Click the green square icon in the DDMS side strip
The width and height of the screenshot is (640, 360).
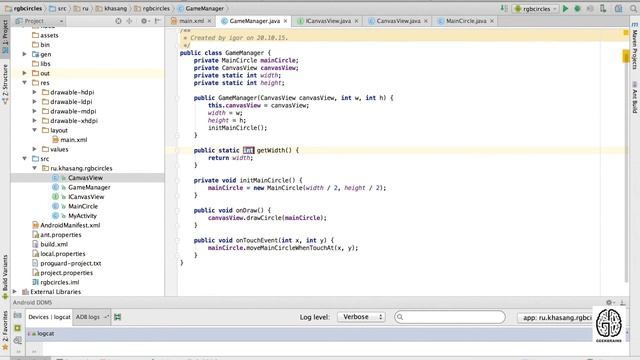[x=18, y=328]
